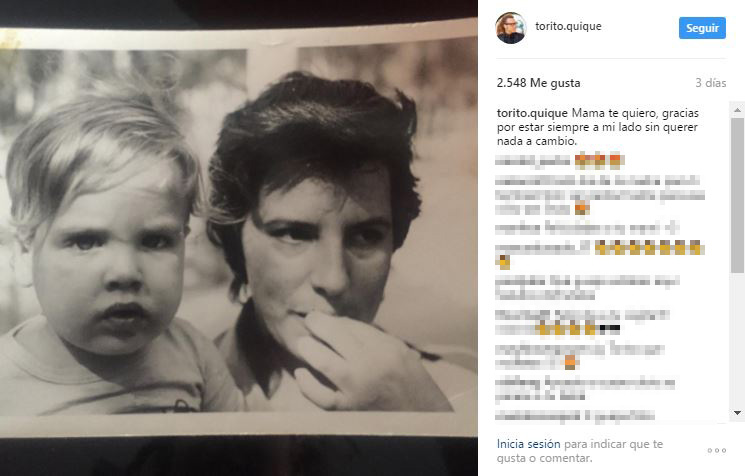This screenshot has height=476, width=745.
Task: Click the blue Seguir button
Action: 702,28
